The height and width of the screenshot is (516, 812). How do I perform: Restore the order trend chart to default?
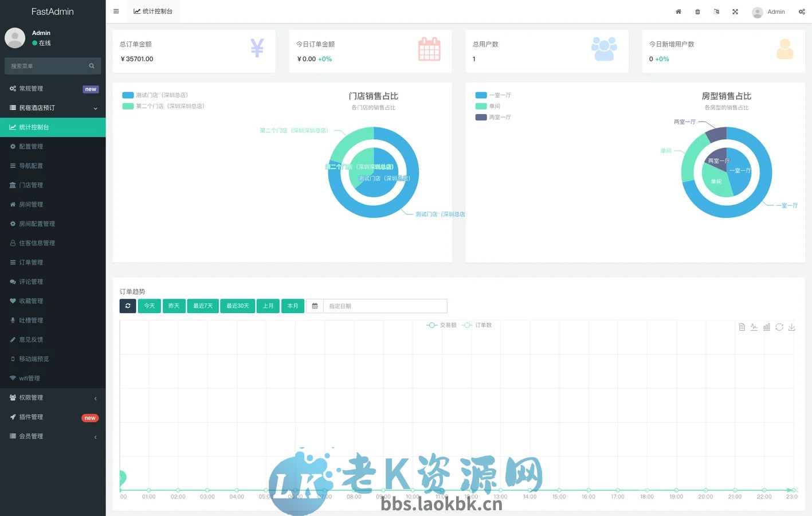(x=779, y=327)
